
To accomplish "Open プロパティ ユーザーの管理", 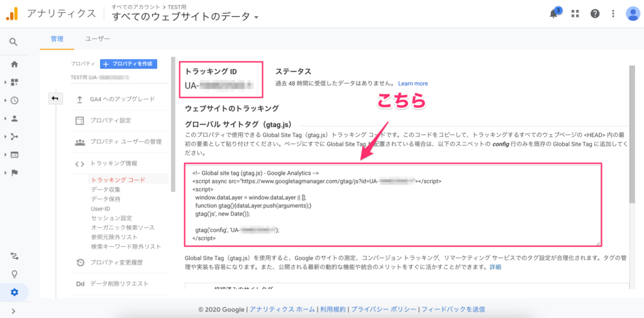I will click(126, 142).
